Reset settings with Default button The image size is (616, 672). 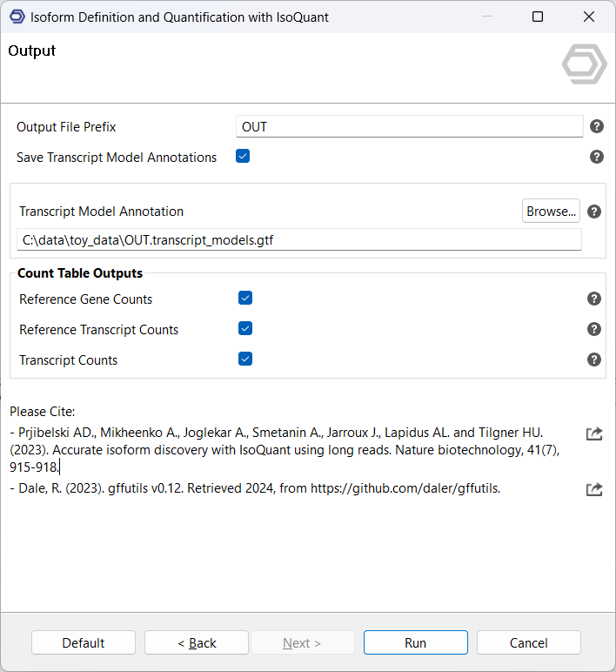(x=84, y=642)
